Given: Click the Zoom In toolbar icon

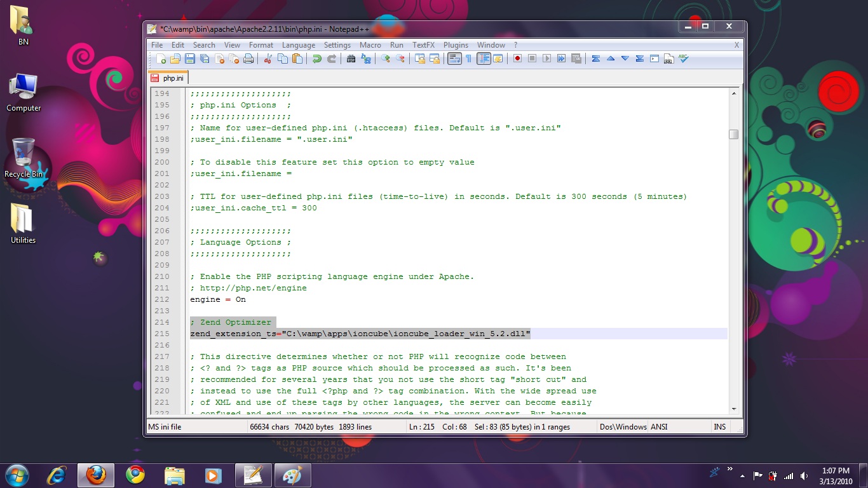Looking at the screenshot, I should pos(386,58).
